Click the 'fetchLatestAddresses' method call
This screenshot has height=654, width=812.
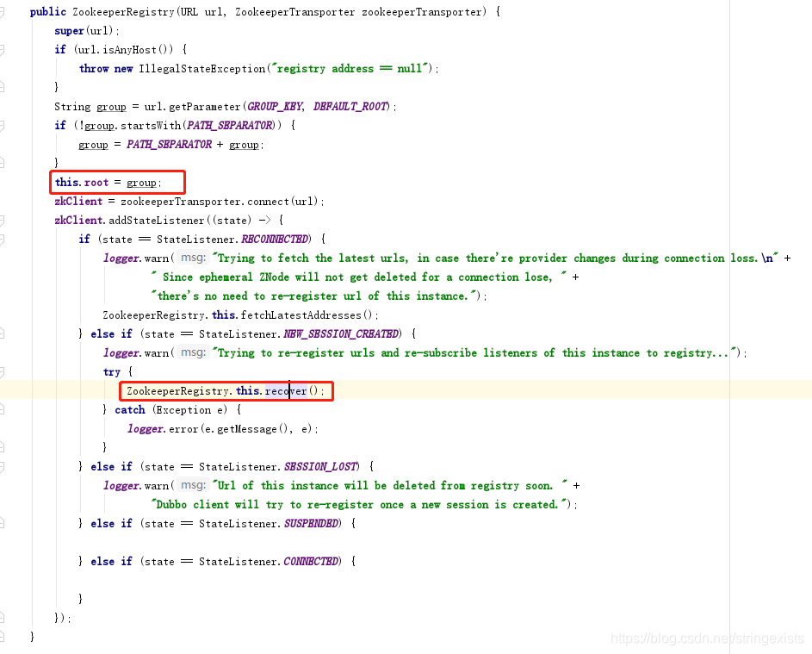[301, 315]
